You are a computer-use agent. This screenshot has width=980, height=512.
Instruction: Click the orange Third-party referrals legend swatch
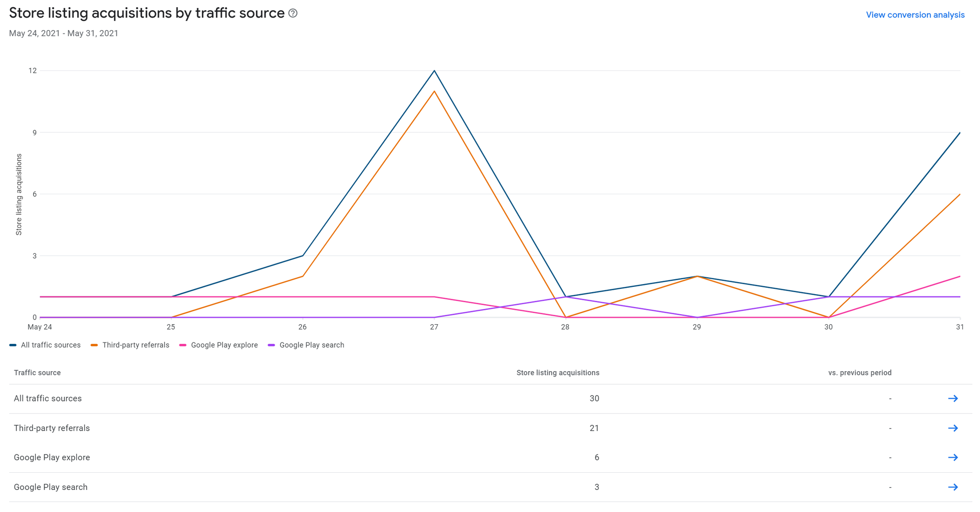click(94, 345)
